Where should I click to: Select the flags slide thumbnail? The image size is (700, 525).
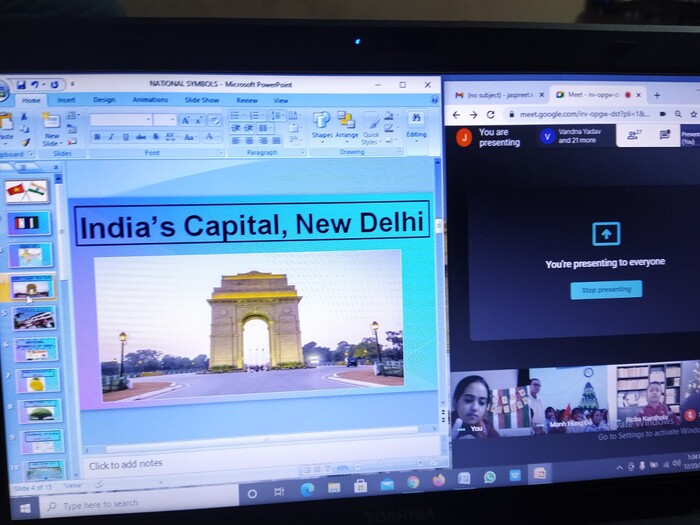pyautogui.click(x=27, y=192)
